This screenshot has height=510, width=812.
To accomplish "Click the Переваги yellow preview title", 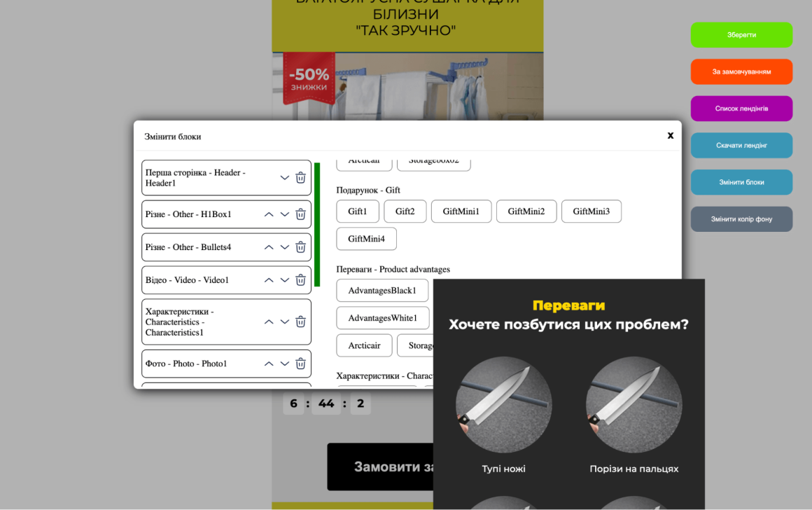I will 568,305.
